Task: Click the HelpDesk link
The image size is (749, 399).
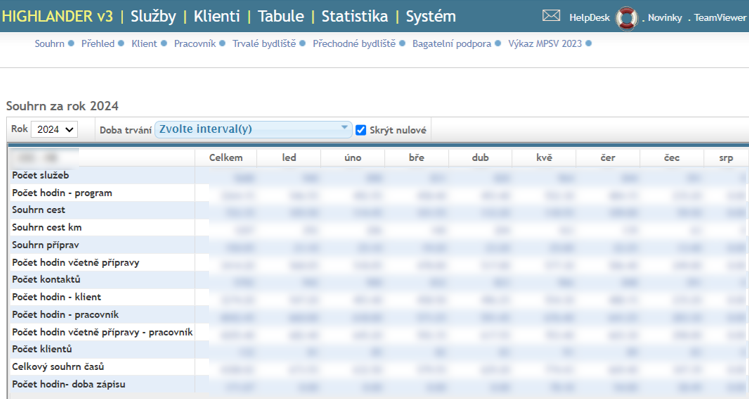Action: pyautogui.click(x=589, y=18)
